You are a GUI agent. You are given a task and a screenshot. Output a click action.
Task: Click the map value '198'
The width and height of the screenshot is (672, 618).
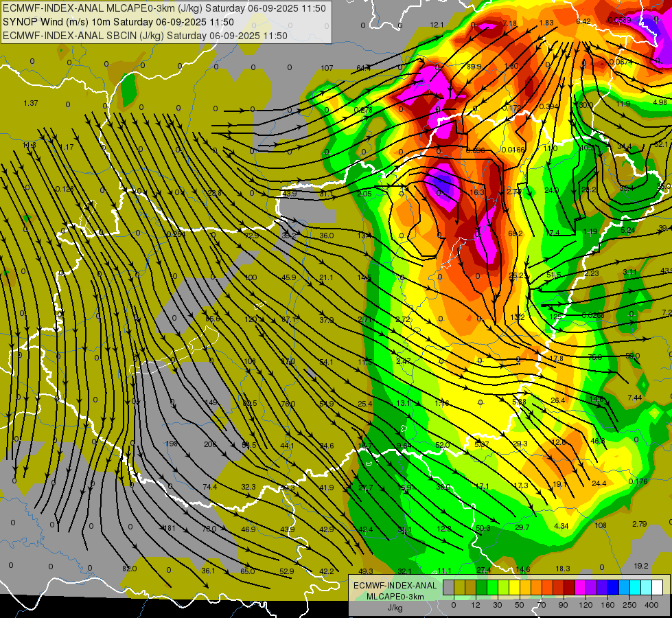click(172, 444)
